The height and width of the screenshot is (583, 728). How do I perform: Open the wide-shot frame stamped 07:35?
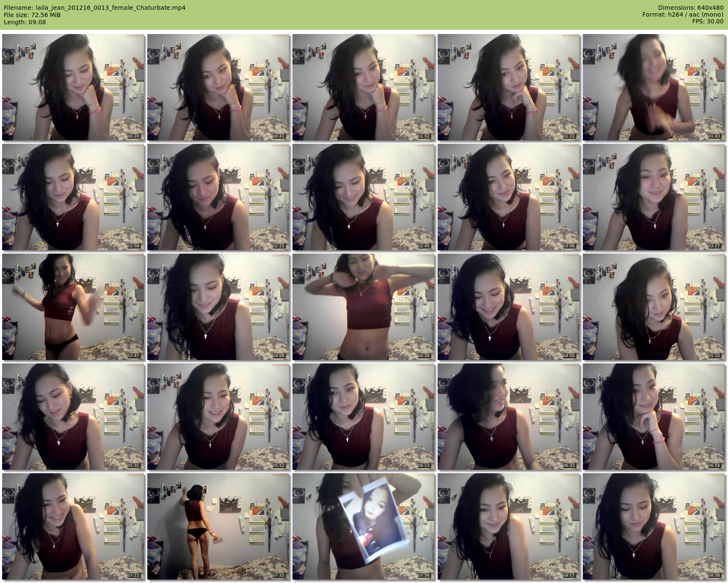tap(218, 526)
